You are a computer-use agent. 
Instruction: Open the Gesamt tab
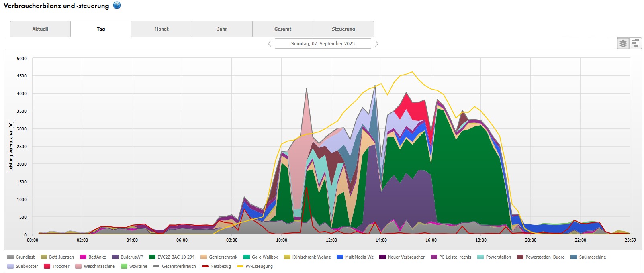[x=283, y=29]
